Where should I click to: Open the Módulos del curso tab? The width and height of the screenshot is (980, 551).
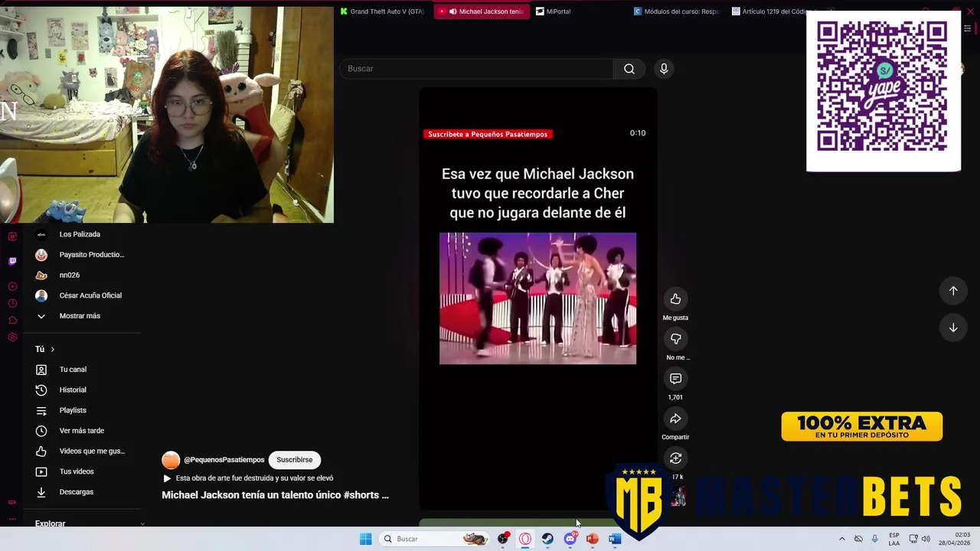tap(677, 11)
